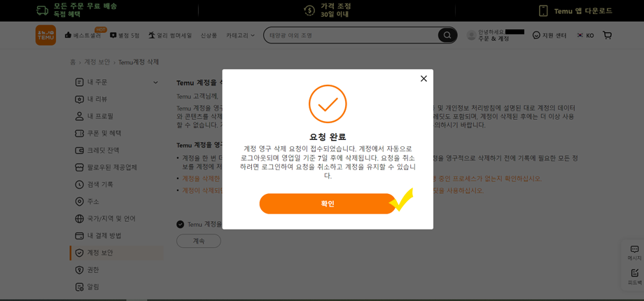
Task: Open 지원 센터 support link
Action: (549, 35)
